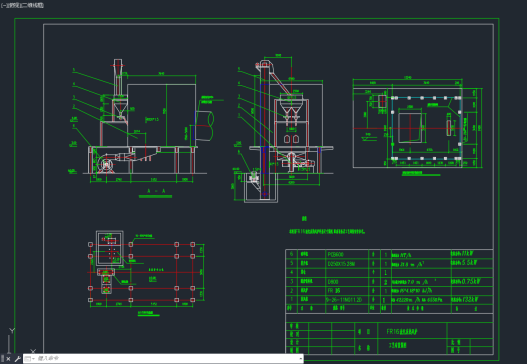The width and height of the screenshot is (527, 364).
Task: Open the recent commands dropdown
Action: [x=29, y=359]
